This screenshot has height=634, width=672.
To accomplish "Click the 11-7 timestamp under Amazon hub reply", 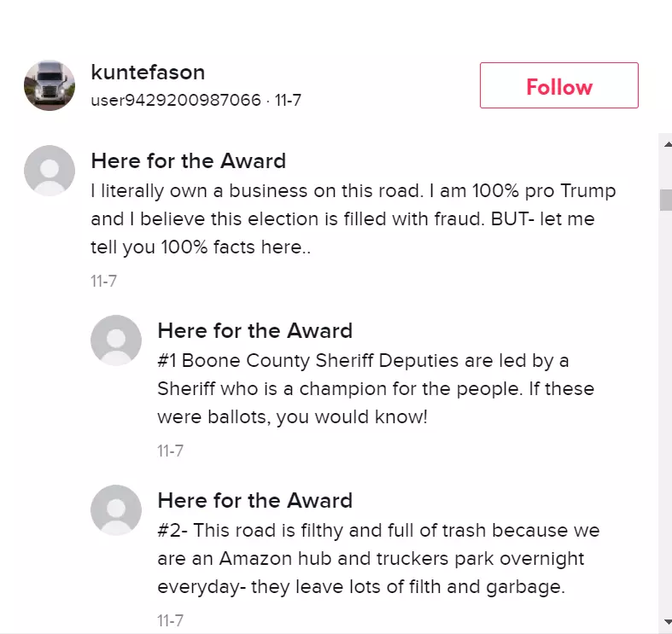I will [171, 620].
